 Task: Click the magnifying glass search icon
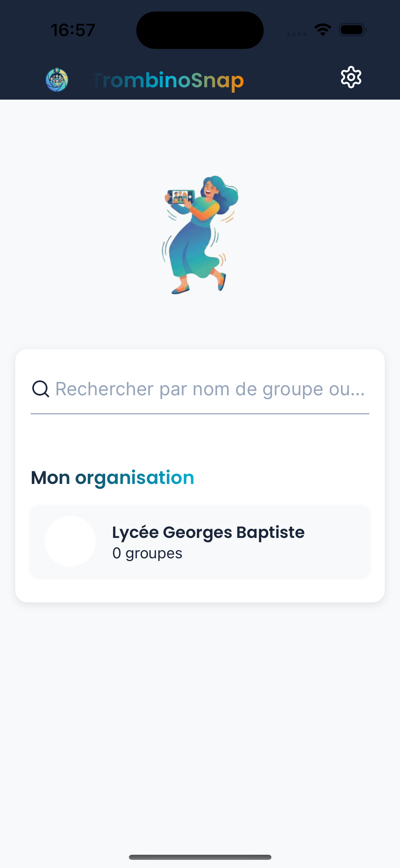coord(41,389)
